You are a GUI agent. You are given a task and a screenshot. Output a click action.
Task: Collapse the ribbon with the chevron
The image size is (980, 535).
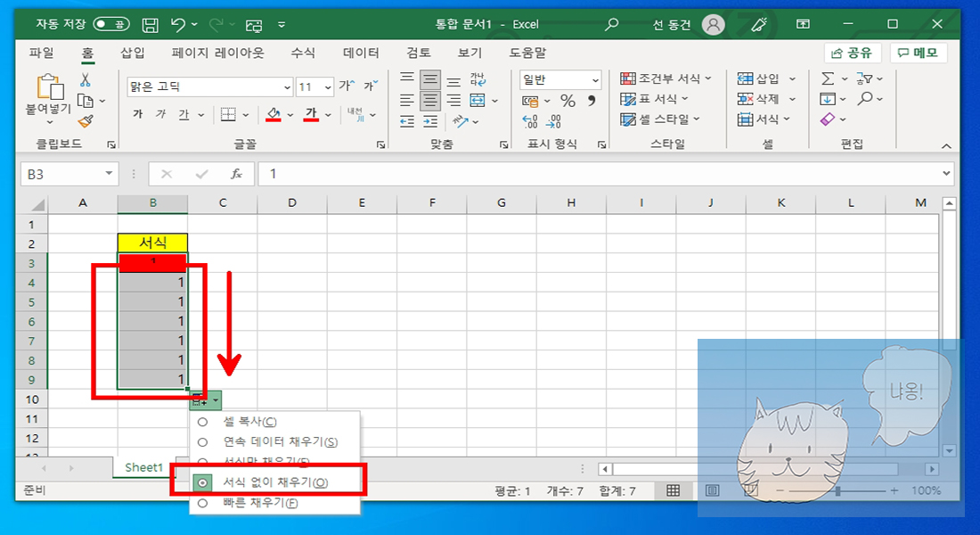tap(946, 145)
